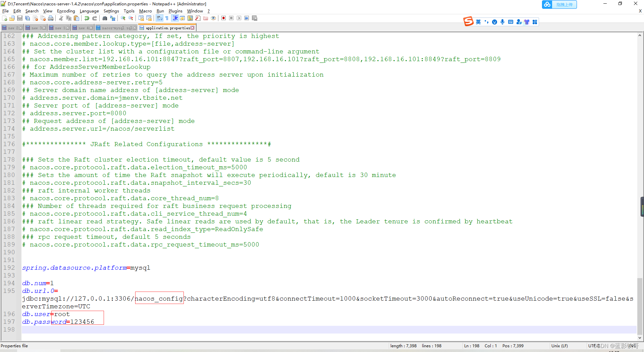Click the Close file toolbar icon

(35, 18)
